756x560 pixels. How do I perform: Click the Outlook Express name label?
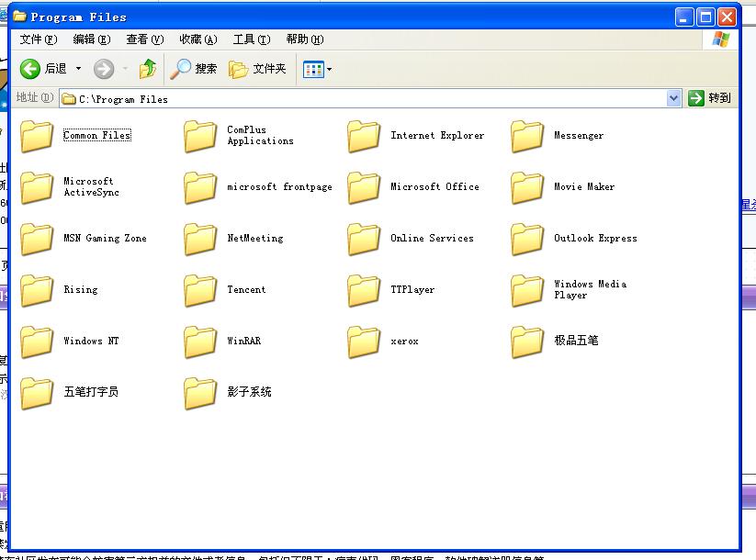(x=595, y=238)
